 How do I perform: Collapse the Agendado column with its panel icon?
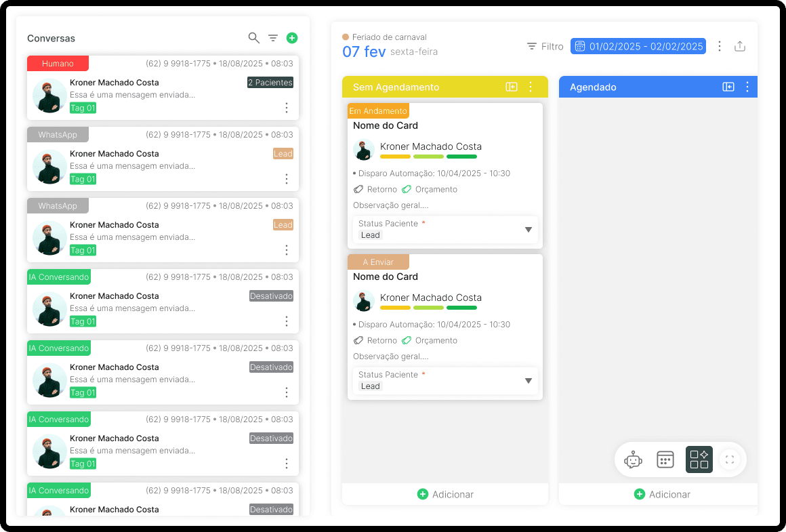[x=728, y=87]
